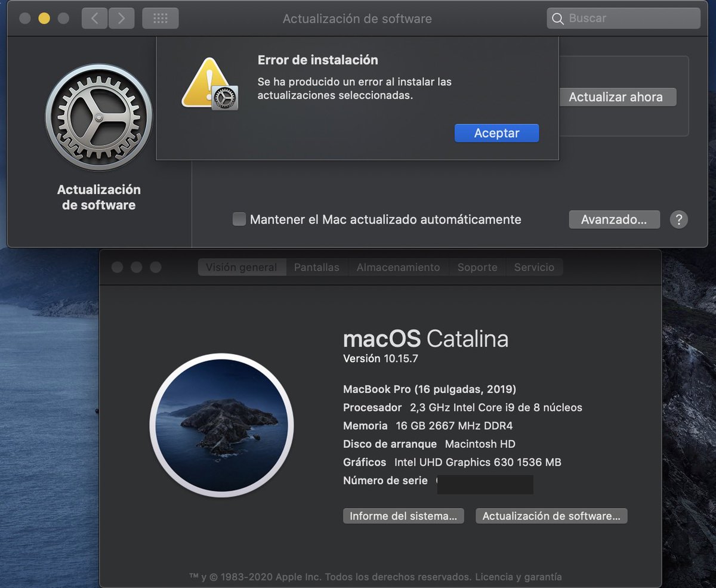This screenshot has width=716, height=588.
Task: Click the Número de serie label
Action: (x=385, y=481)
